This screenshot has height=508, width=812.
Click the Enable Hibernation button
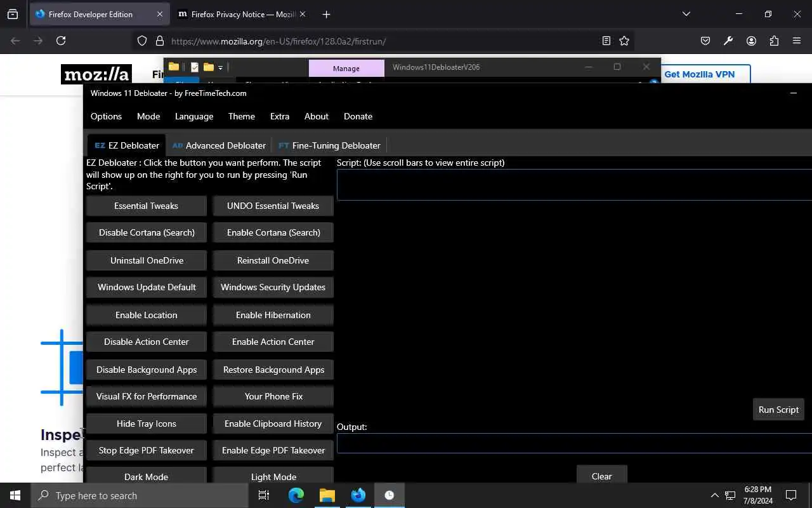tap(273, 315)
